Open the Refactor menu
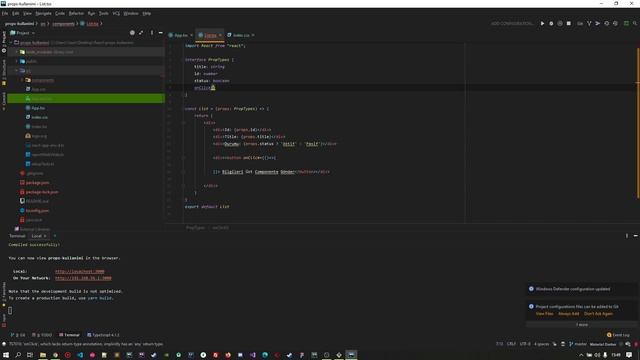The width and height of the screenshot is (640, 360). pyautogui.click(x=76, y=13)
